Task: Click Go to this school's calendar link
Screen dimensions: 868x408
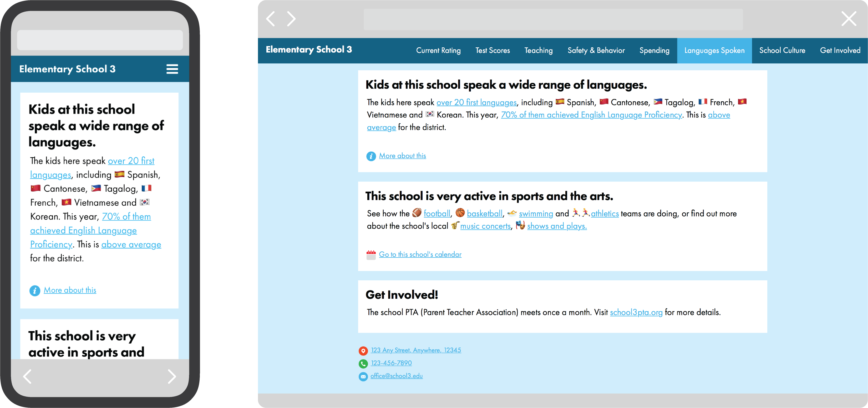Action: 420,255
